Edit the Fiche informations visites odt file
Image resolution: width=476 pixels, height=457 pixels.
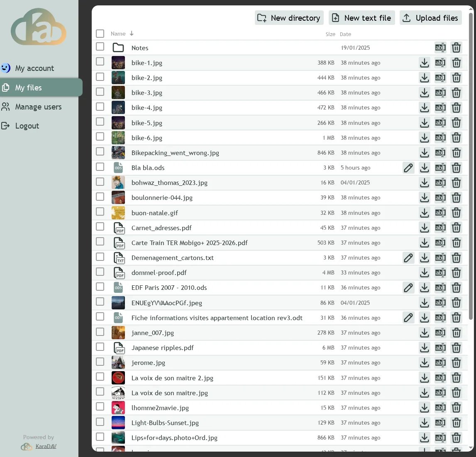pyautogui.click(x=408, y=317)
